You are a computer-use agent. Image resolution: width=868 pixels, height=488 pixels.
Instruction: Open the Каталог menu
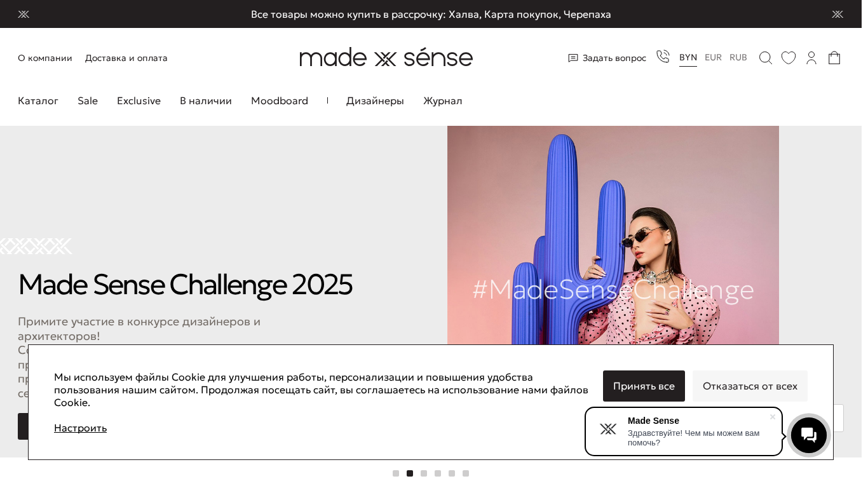pyautogui.click(x=38, y=101)
